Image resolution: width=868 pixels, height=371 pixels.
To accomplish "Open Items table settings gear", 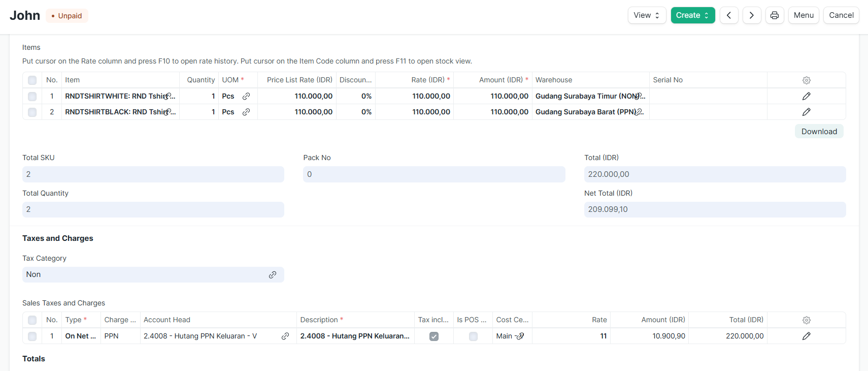I will 806,80.
